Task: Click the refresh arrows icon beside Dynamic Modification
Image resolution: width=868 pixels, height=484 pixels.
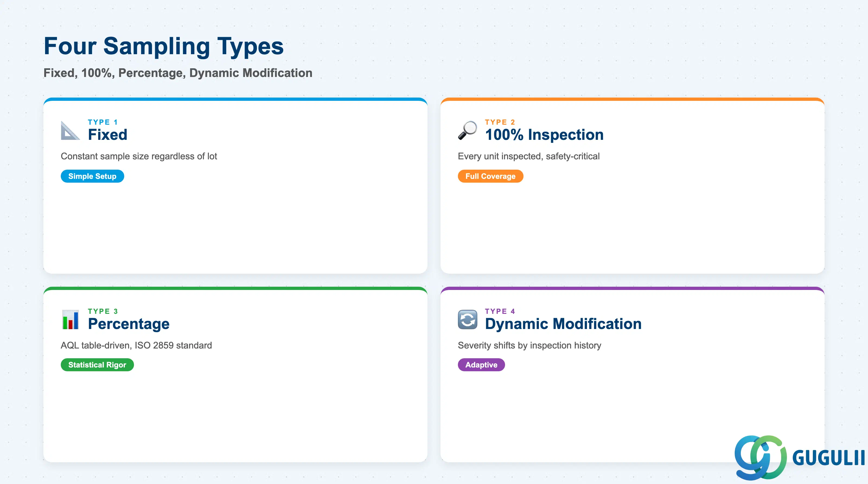Action: [x=467, y=320]
